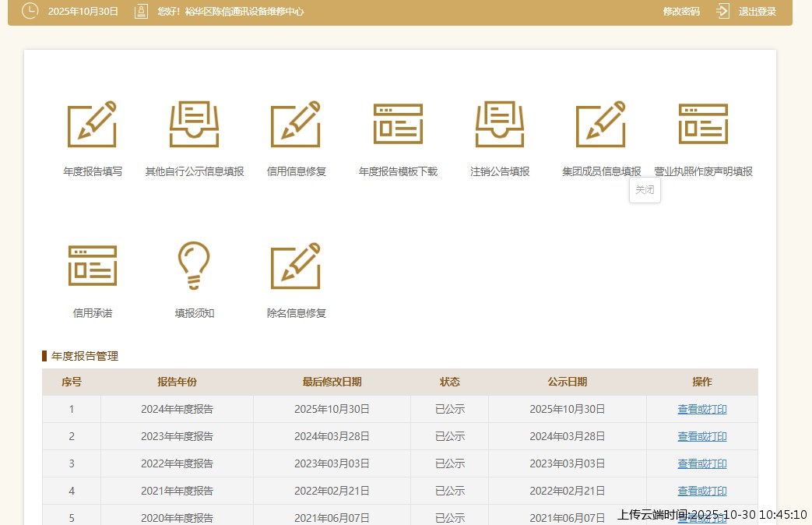The image size is (812, 525).
Task: Open the 填报须知 lightbulb icon
Action: tap(195, 265)
